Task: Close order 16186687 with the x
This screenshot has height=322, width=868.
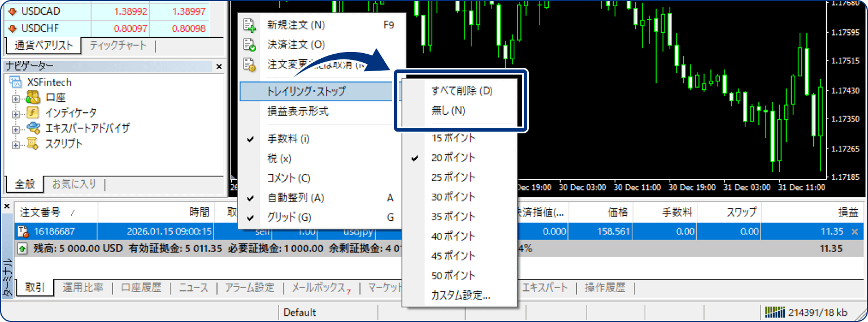Action: click(854, 232)
